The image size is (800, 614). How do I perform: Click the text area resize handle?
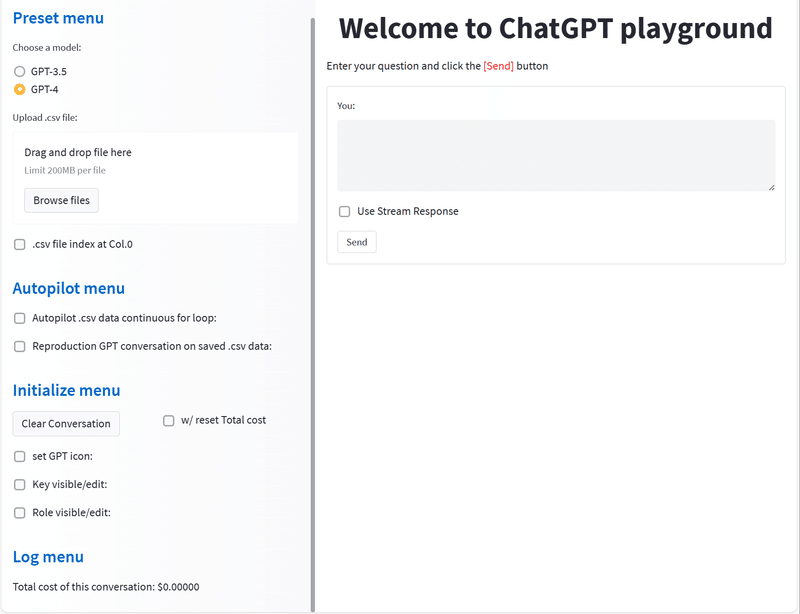[x=771, y=187]
